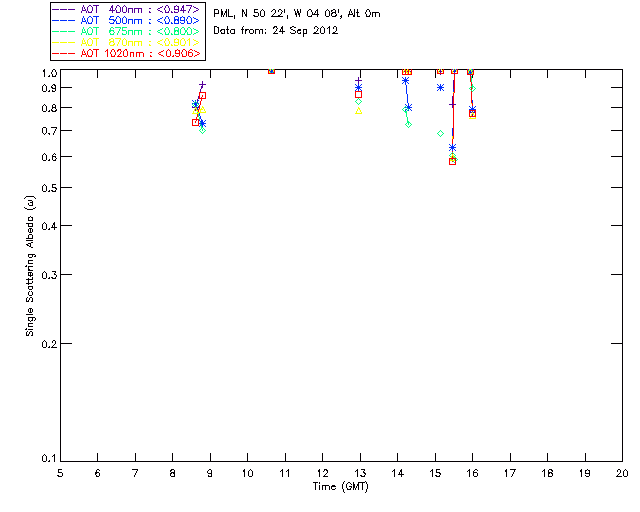Click the purple dashed line sample in legend
Viewport: 640px width, 512px height.
(64, 9)
